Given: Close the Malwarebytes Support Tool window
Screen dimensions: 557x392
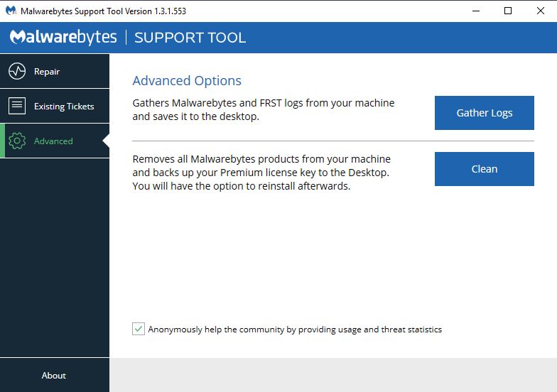Looking at the screenshot, I should 540,11.
